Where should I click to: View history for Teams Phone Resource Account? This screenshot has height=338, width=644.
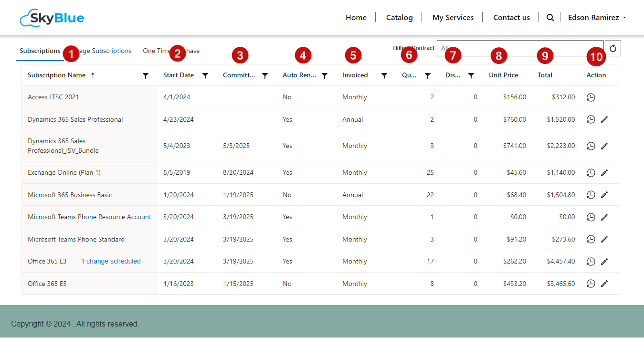click(x=591, y=217)
